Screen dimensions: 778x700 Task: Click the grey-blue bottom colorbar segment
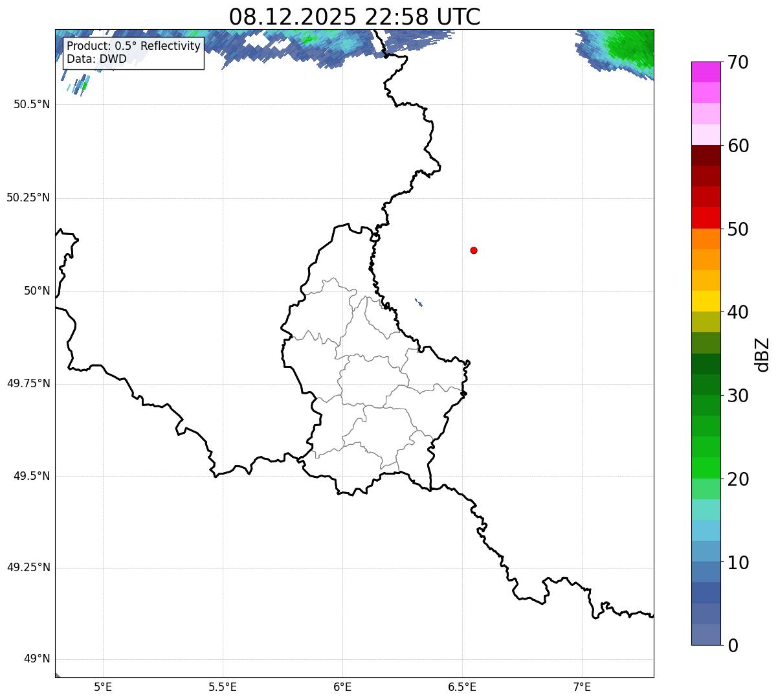click(x=706, y=635)
